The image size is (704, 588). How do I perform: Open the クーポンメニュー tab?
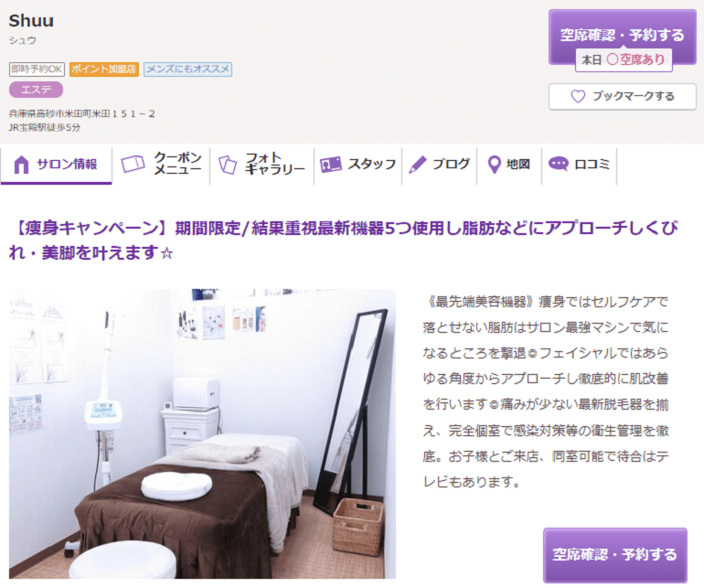(161, 165)
